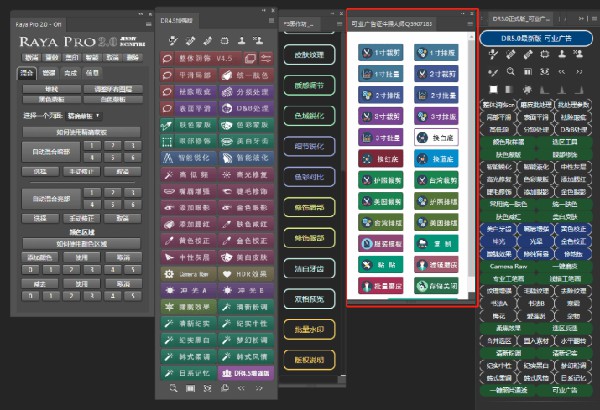Select the stamp tool icon in DR4.5 panel

tap(241, 40)
